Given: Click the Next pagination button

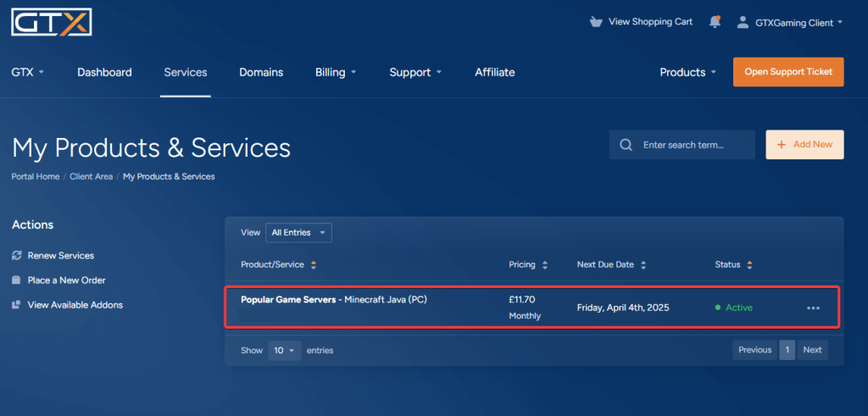Looking at the screenshot, I should click(x=813, y=350).
